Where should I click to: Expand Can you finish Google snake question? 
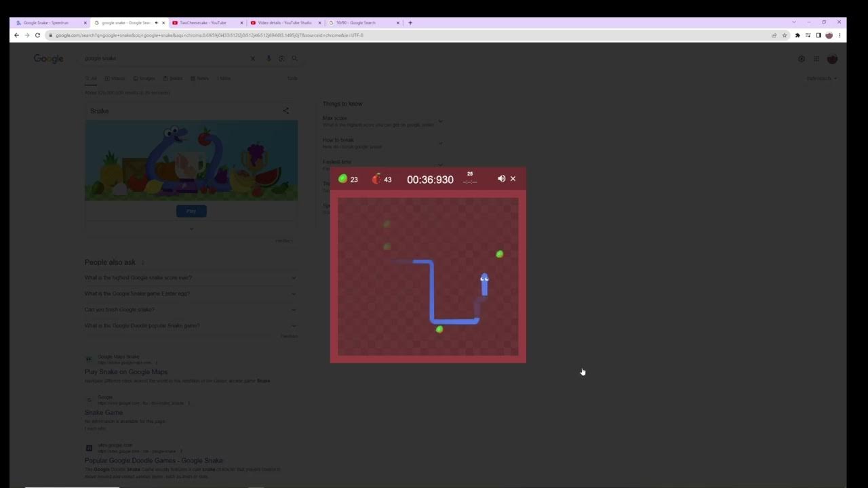click(191, 310)
